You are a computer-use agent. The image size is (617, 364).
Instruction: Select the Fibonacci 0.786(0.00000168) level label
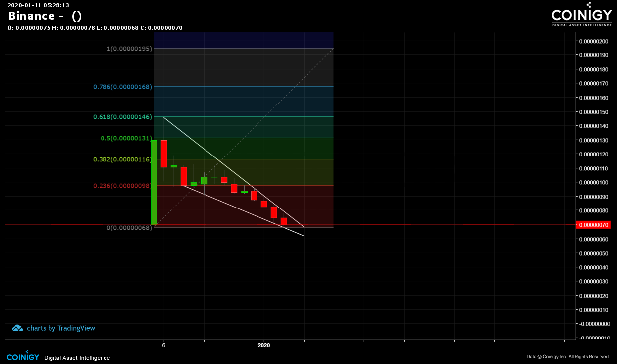tap(123, 87)
